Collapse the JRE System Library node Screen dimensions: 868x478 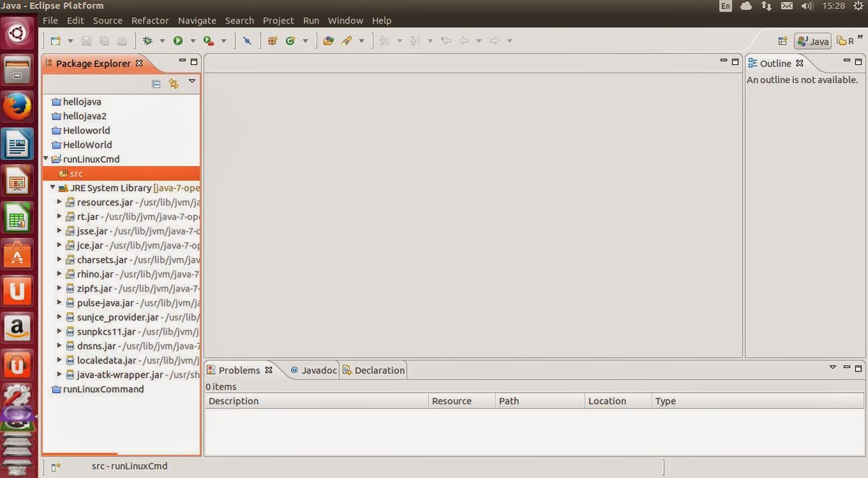point(52,188)
